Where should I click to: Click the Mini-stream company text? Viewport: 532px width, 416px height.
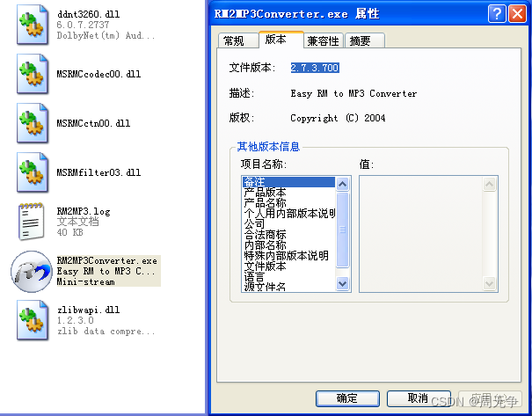[x=85, y=281]
